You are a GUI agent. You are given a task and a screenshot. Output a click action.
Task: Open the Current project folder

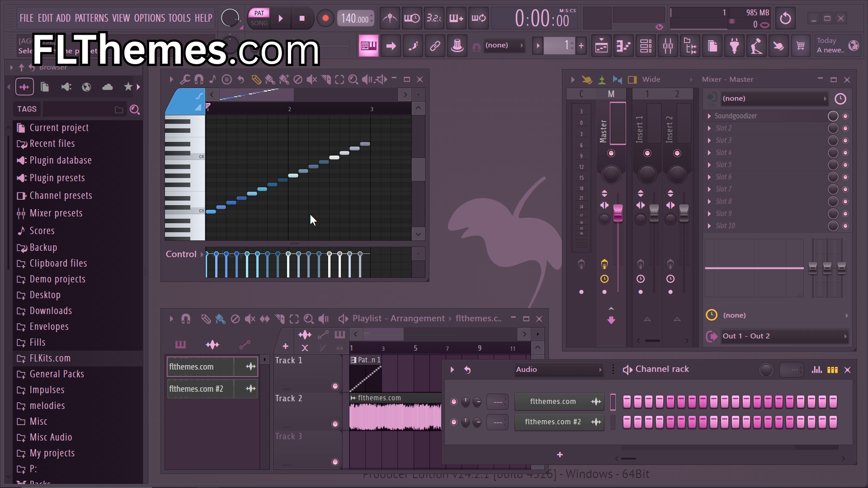[x=59, y=128]
